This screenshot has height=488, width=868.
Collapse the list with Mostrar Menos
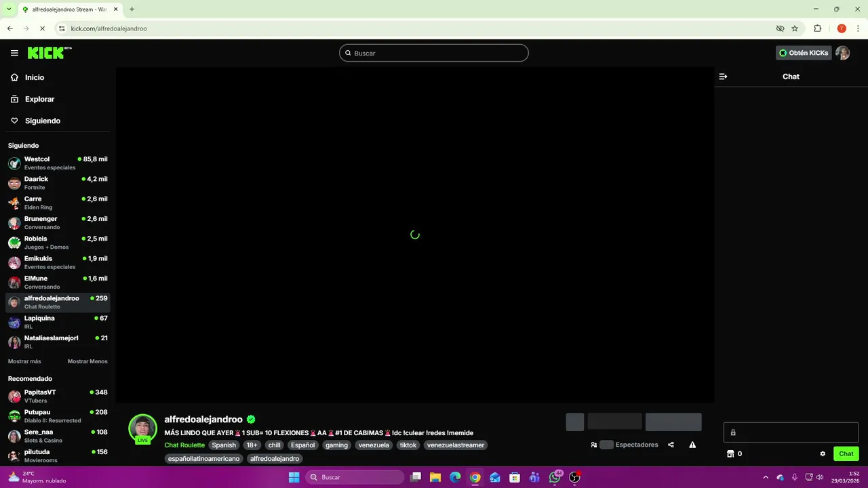pyautogui.click(x=87, y=361)
